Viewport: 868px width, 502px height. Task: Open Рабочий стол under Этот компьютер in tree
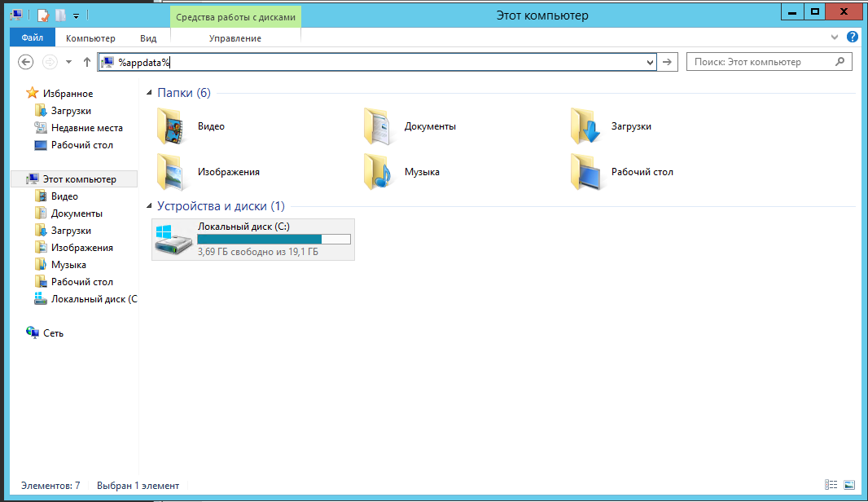tap(82, 283)
